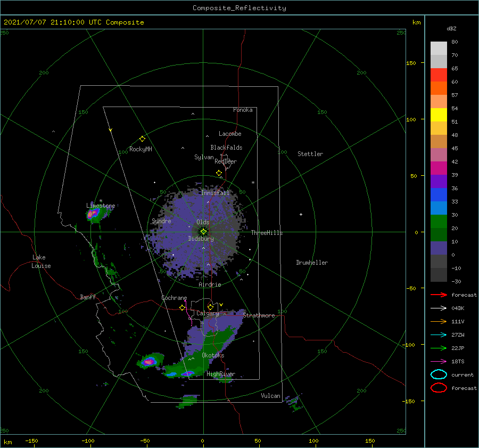Click the Calgary city label
Image resolution: width=479 pixels, height=448 pixels.
[208, 313]
